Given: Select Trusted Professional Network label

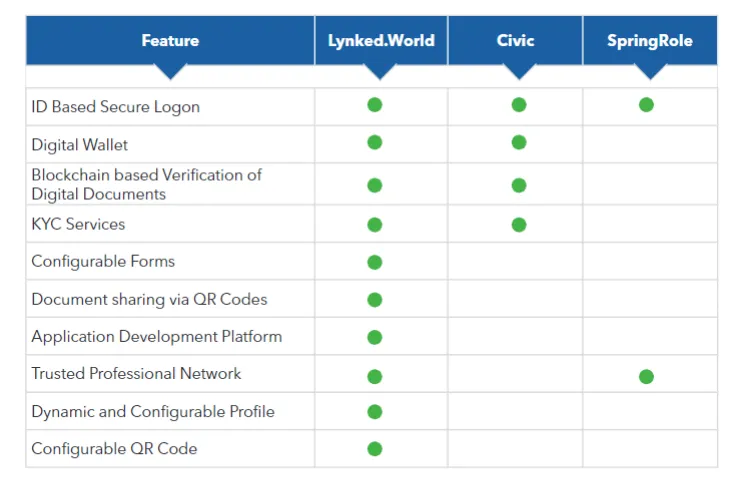Looking at the screenshot, I should click(x=136, y=373).
